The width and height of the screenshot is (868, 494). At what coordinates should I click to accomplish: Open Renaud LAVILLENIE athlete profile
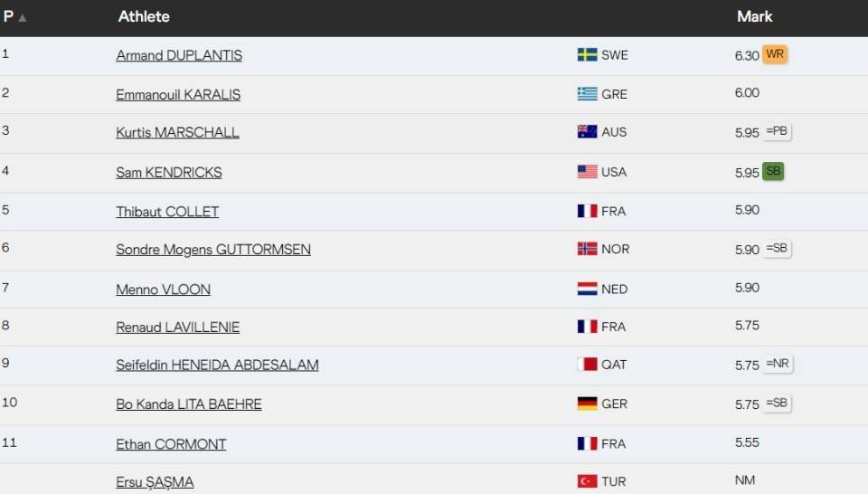(177, 328)
